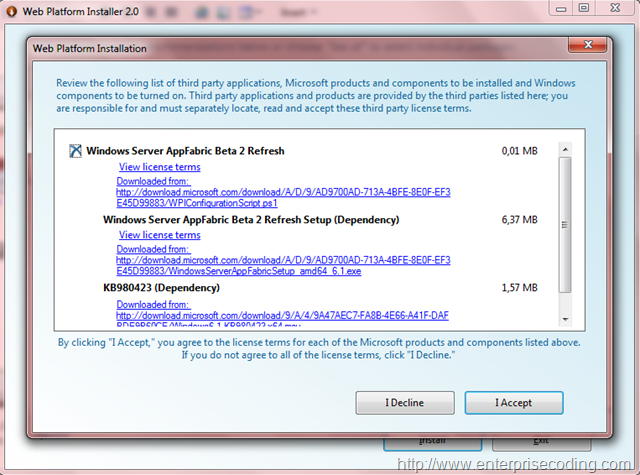Select the 'KB980423 (Dependency)' entry title

coord(161,288)
